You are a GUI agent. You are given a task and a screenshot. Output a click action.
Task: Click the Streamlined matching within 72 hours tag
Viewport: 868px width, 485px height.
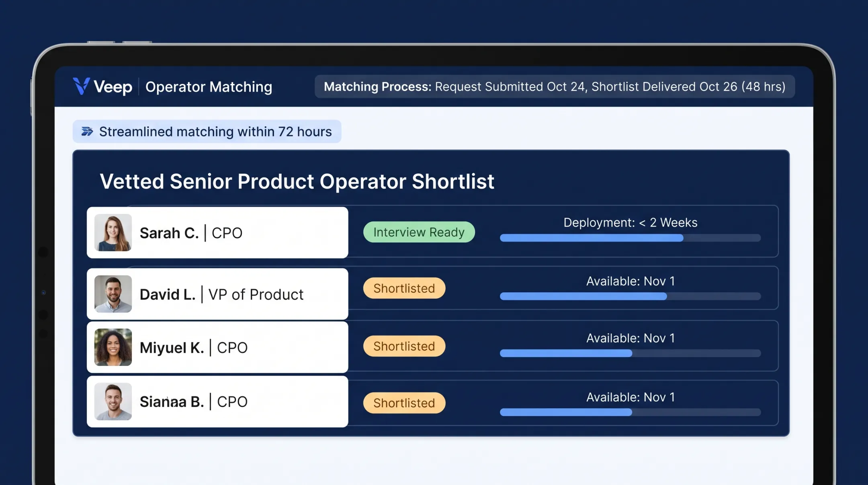(207, 132)
